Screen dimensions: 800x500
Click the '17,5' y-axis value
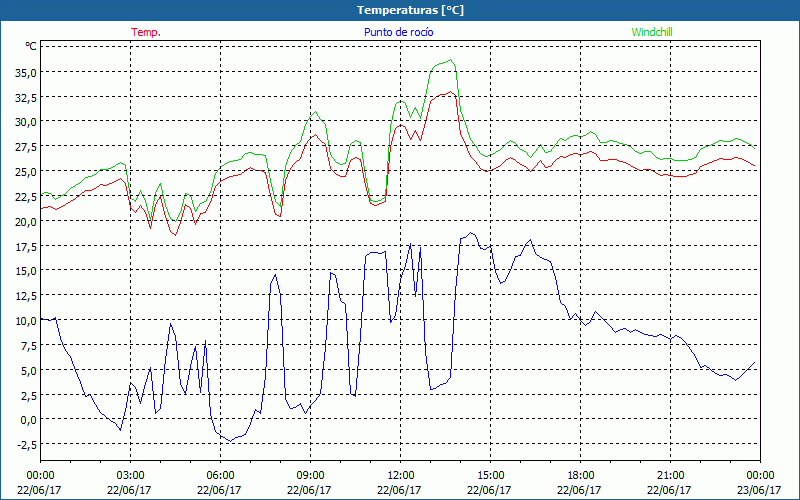click(26, 246)
